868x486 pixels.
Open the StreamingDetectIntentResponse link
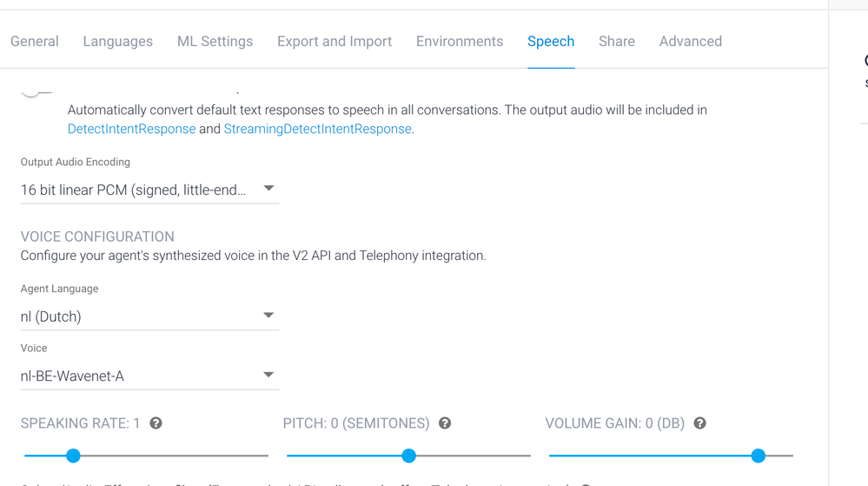(x=318, y=129)
